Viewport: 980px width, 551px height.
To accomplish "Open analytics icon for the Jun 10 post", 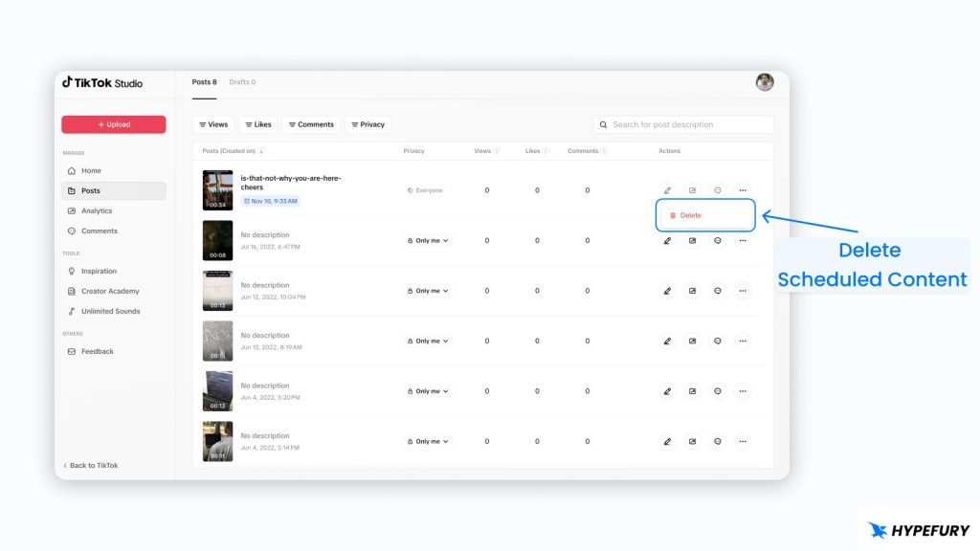I will (x=692, y=341).
